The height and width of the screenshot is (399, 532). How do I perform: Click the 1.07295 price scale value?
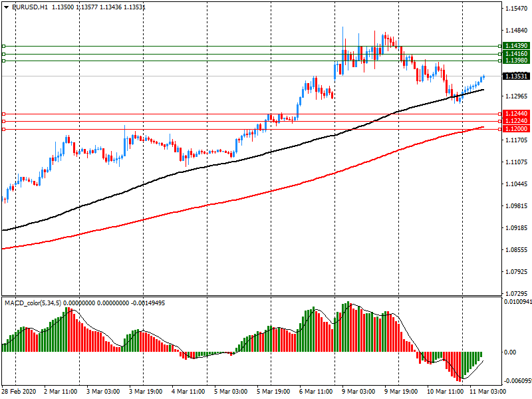pos(517,293)
